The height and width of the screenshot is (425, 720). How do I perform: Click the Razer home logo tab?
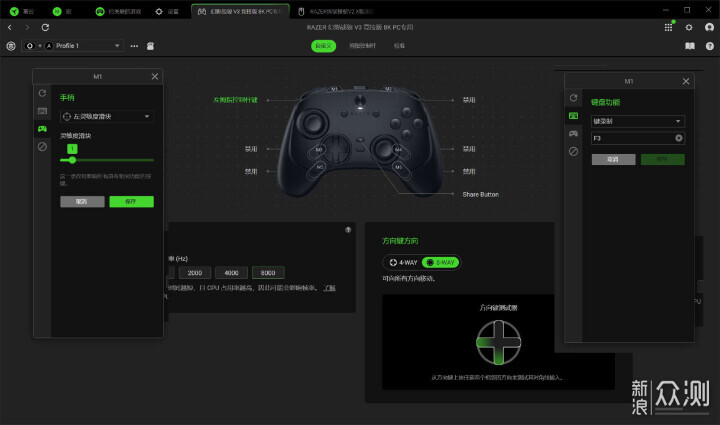tap(22, 11)
